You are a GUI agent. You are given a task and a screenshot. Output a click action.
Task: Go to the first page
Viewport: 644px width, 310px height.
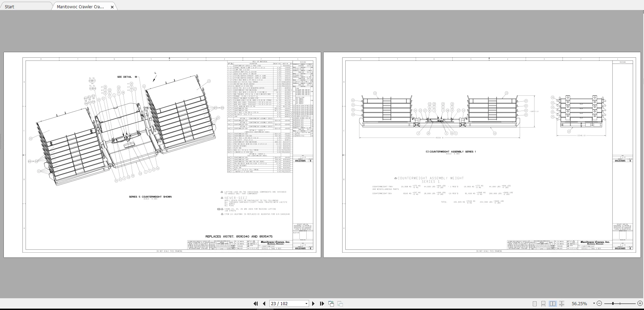point(256,303)
